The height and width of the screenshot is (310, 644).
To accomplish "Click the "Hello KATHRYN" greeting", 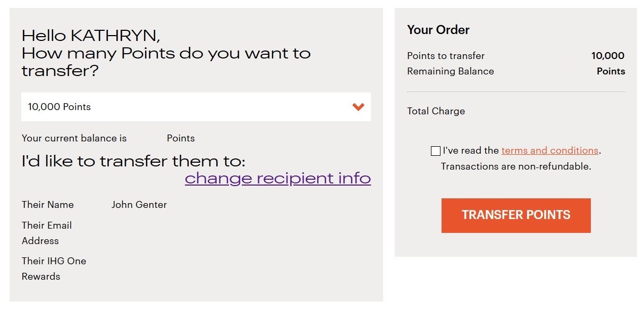I will 90,35.
